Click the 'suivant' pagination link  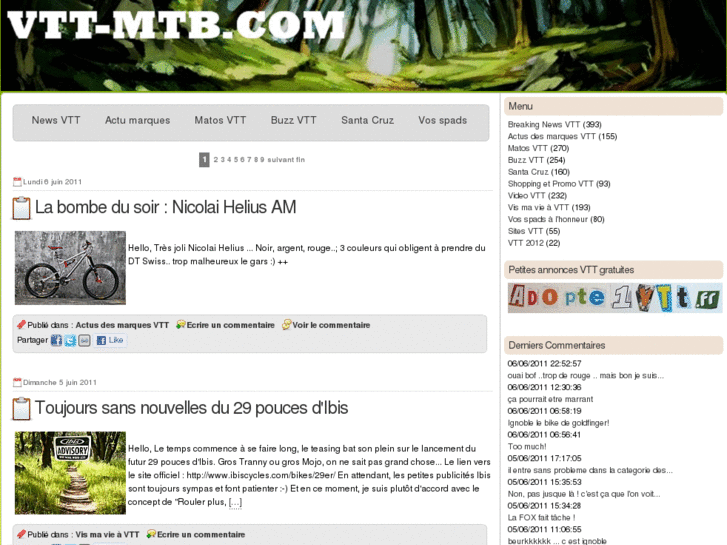[281, 160]
